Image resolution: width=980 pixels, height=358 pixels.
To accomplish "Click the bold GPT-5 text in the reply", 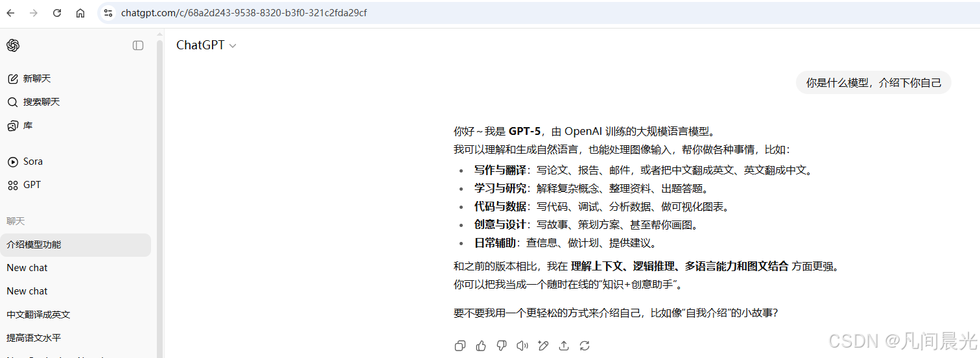I will pyautogui.click(x=524, y=132).
